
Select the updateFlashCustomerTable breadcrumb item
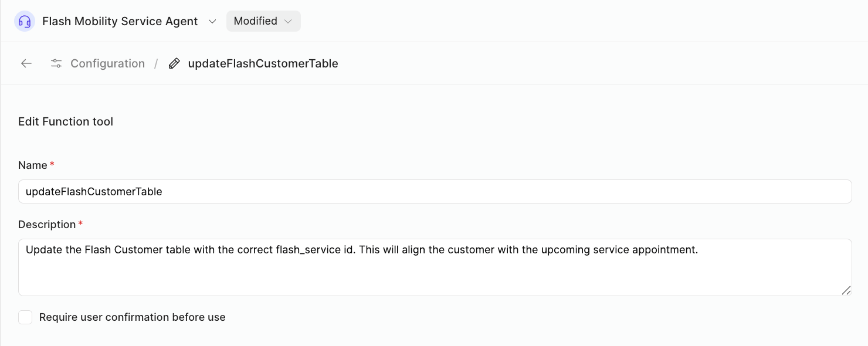click(x=263, y=63)
